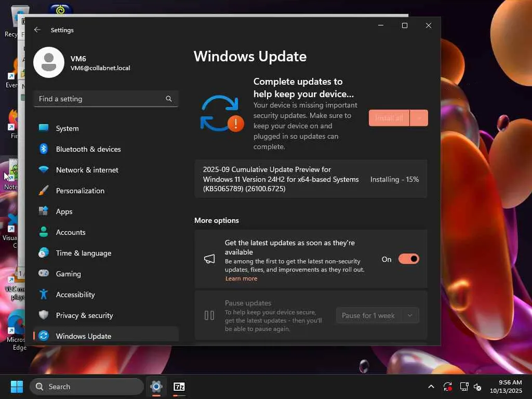
Task: Click the megaphone icon for latest updates
Action: pos(209,259)
